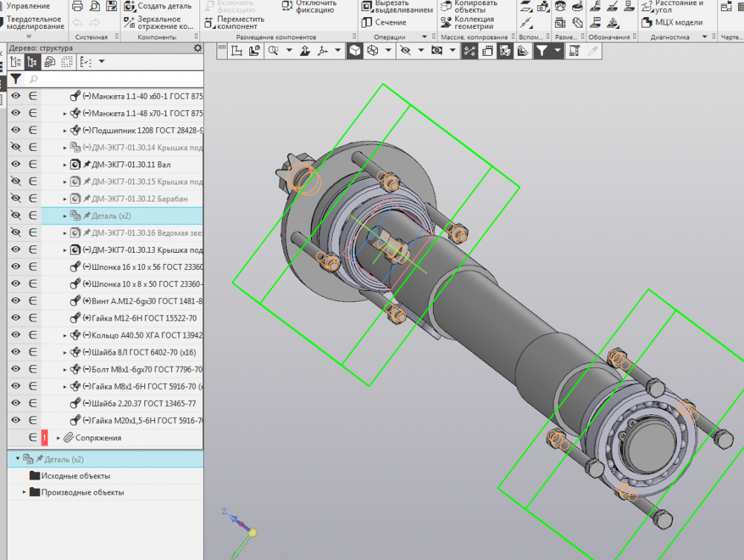
Task: Click the print icon in Системная panel
Action: (77, 6)
